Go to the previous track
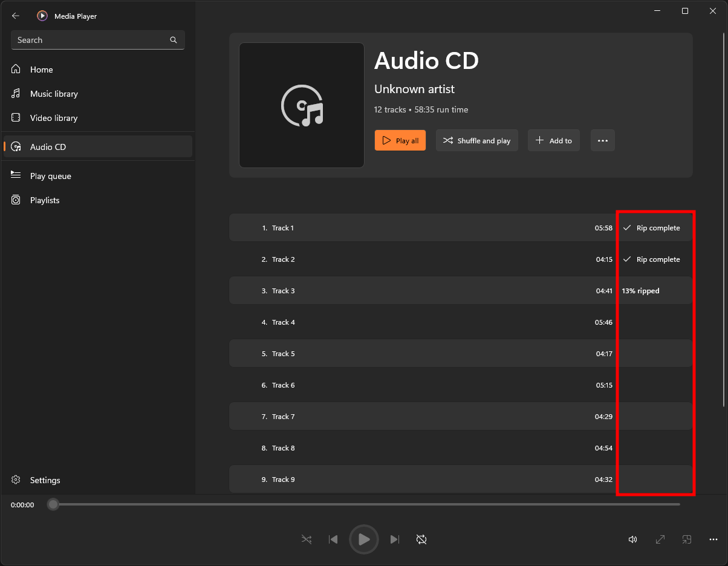This screenshot has width=728, height=566. (x=333, y=539)
